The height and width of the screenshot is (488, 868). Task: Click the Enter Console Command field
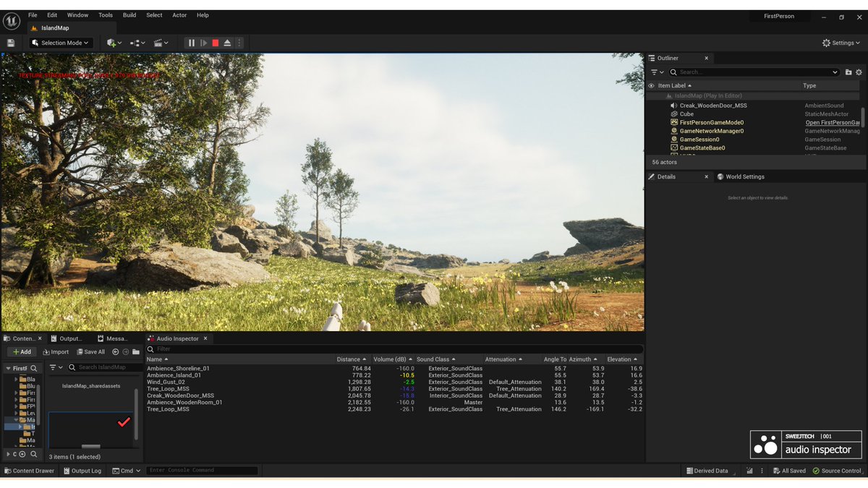click(x=202, y=471)
